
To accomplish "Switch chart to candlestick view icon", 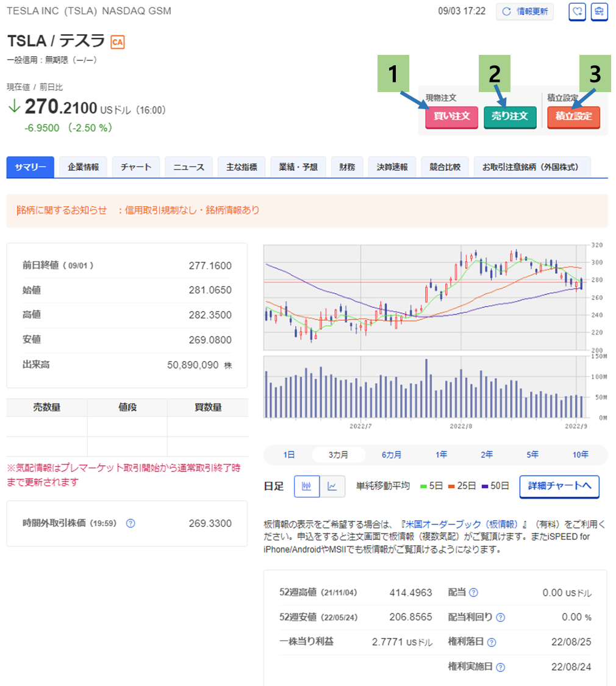I will [x=307, y=487].
